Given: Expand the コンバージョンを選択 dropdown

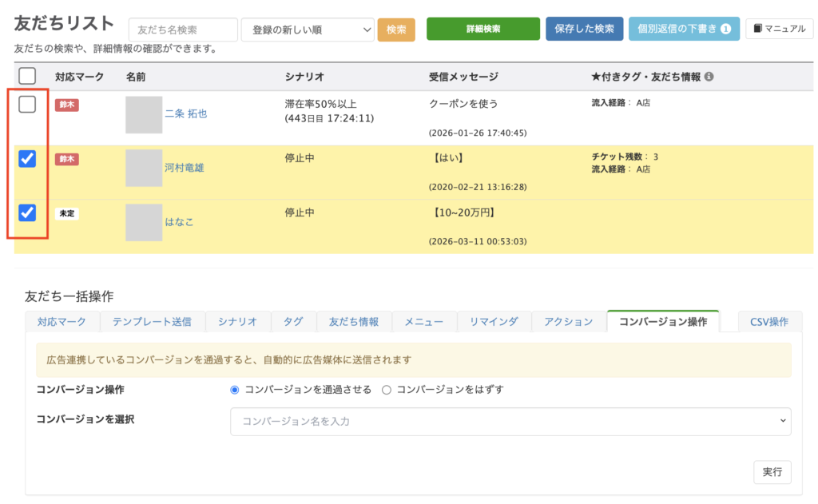Looking at the screenshot, I should 510,421.
